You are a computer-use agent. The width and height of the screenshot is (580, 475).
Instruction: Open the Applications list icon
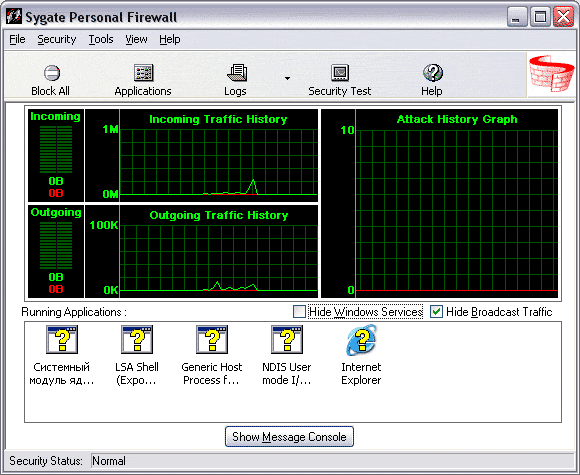pos(143,73)
